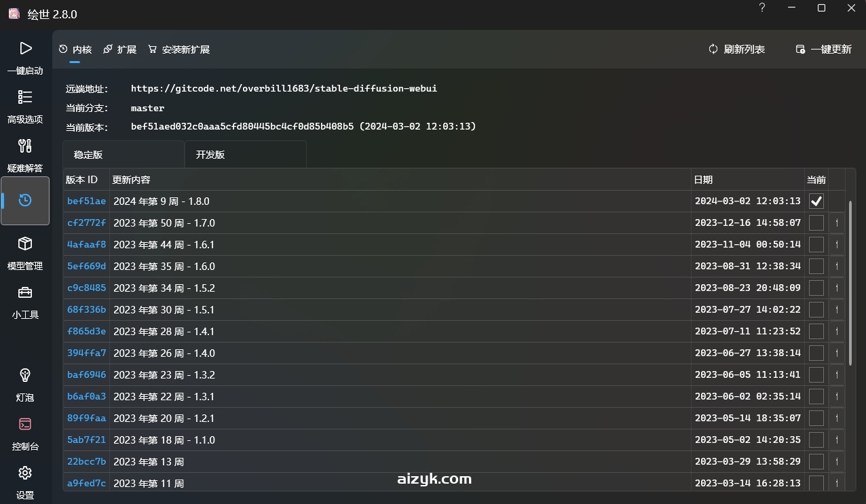The width and height of the screenshot is (866, 504).
Task: Open 模型管理 model management
Action: point(25,244)
